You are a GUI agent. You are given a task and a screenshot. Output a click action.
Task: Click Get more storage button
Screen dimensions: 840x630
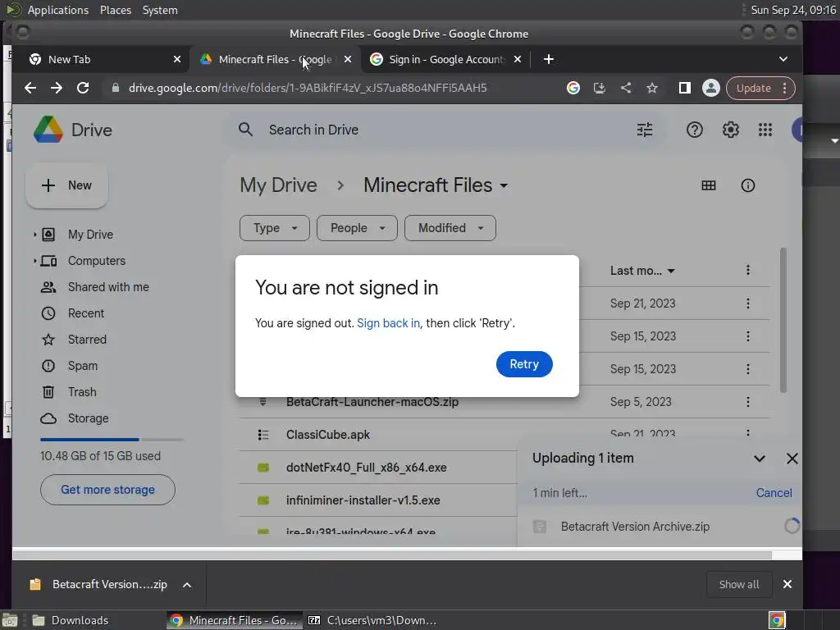tap(107, 490)
